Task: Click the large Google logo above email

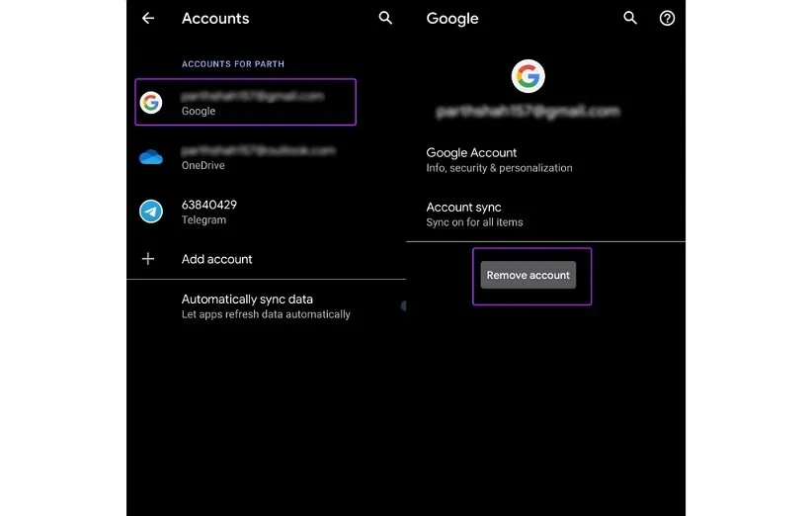Action: click(528, 76)
